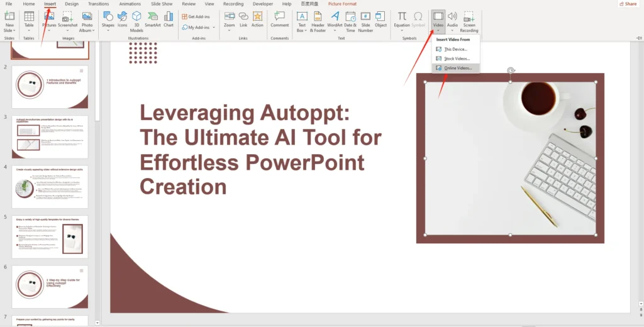This screenshot has width=644, height=327.
Task: Open the File tab
Action: [x=9, y=4]
